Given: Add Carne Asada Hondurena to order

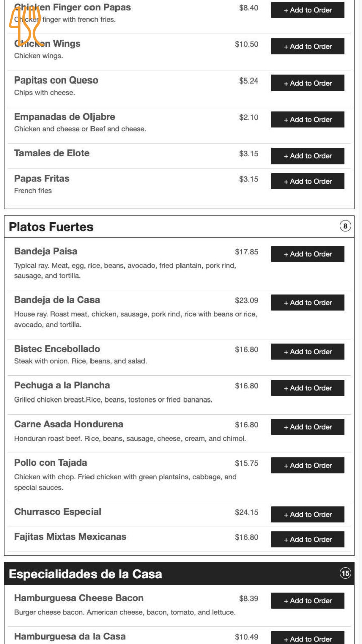Looking at the screenshot, I should (308, 427).
